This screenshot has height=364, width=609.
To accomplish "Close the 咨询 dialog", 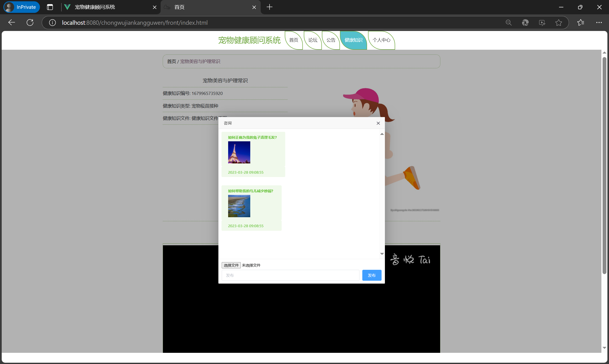I will 378,123.
